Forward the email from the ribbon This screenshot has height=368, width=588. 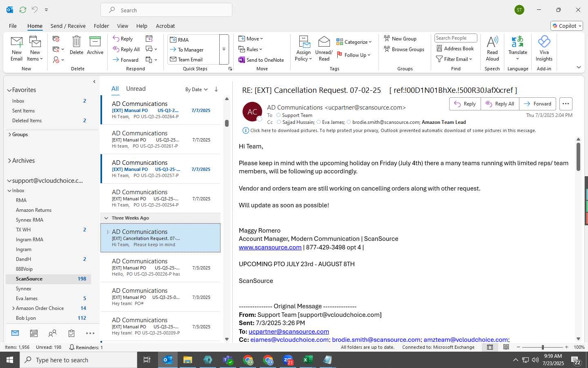tap(126, 60)
